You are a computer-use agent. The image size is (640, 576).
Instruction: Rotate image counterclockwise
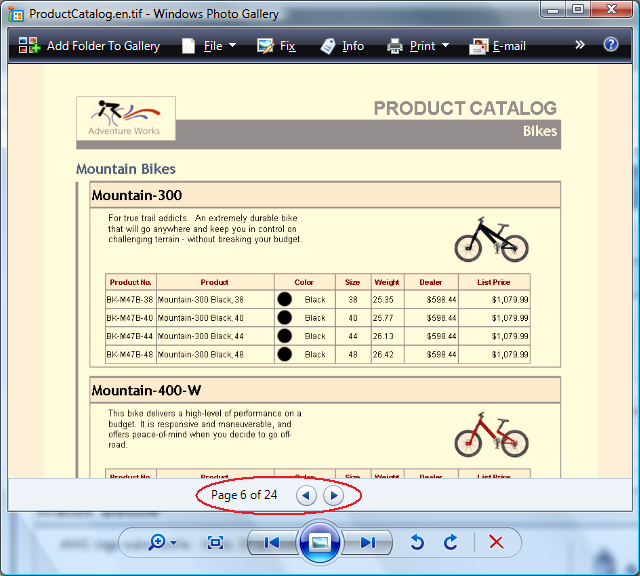[417, 543]
